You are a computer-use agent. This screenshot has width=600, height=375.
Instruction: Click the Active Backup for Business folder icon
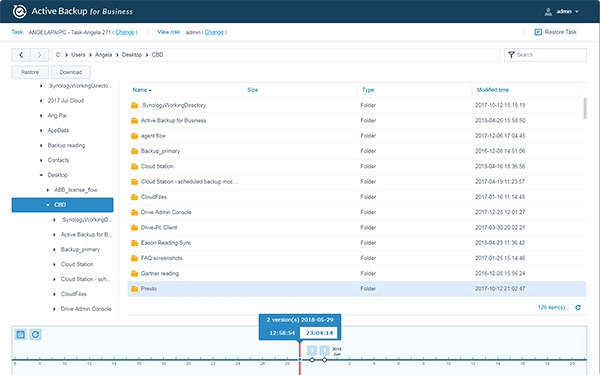134,121
